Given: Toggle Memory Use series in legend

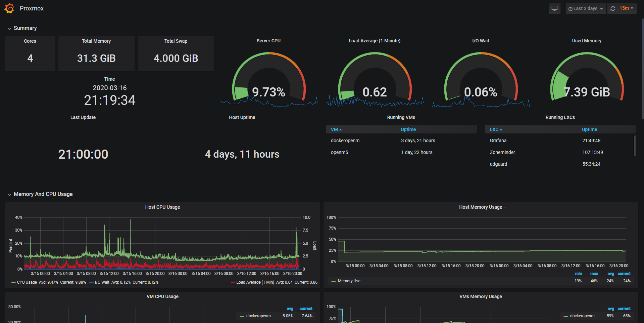Looking at the screenshot, I should tap(349, 281).
